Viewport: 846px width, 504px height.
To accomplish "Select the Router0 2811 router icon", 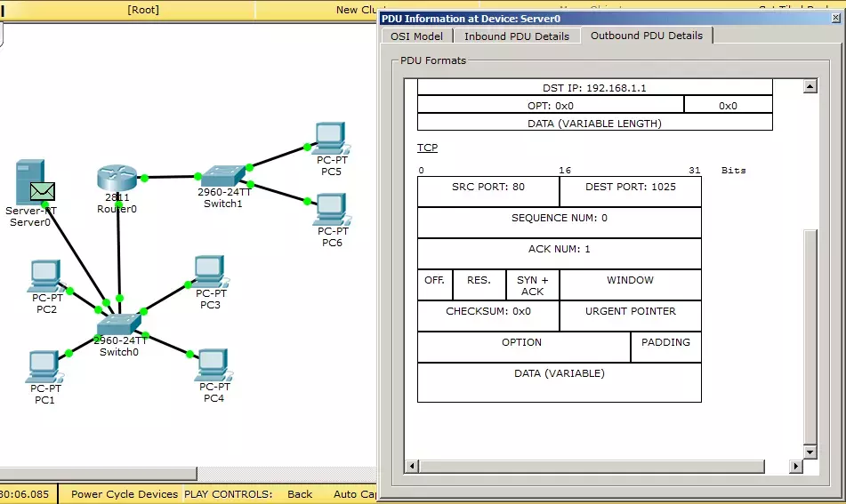I will 117,178.
